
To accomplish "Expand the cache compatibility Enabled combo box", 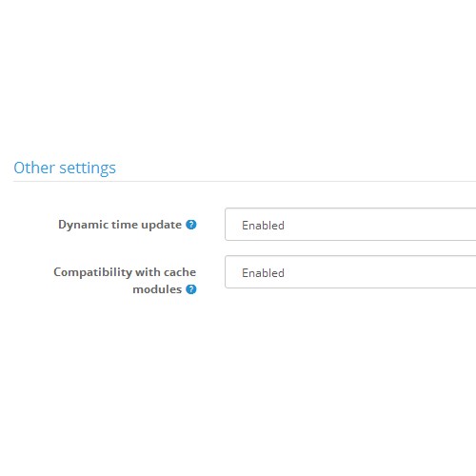I will pos(350,272).
